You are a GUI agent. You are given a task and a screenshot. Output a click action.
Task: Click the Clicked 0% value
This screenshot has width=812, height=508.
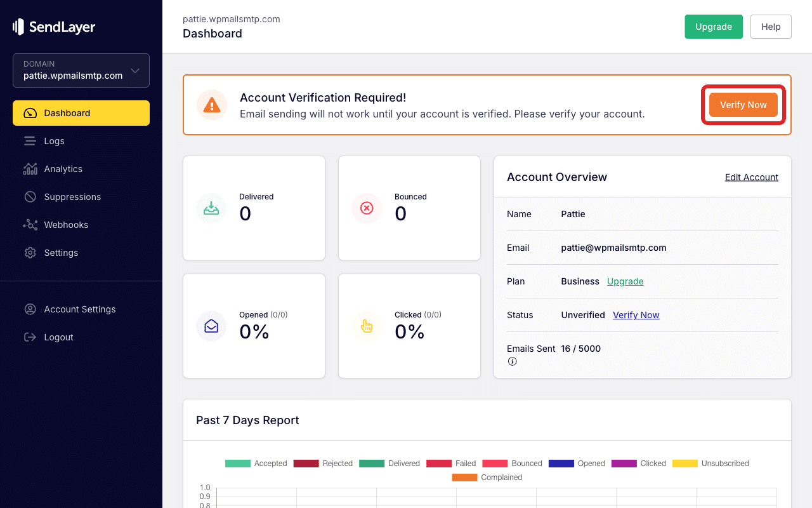click(x=409, y=332)
